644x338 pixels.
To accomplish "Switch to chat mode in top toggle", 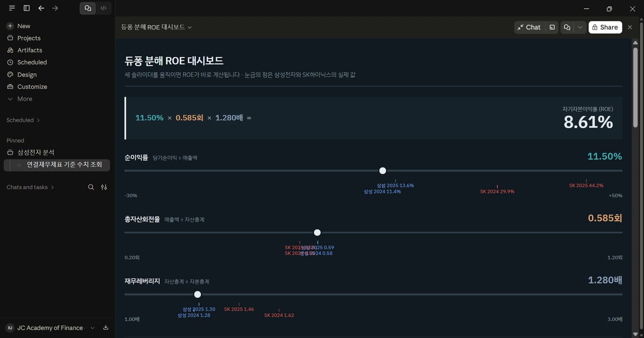I will coord(88,8).
